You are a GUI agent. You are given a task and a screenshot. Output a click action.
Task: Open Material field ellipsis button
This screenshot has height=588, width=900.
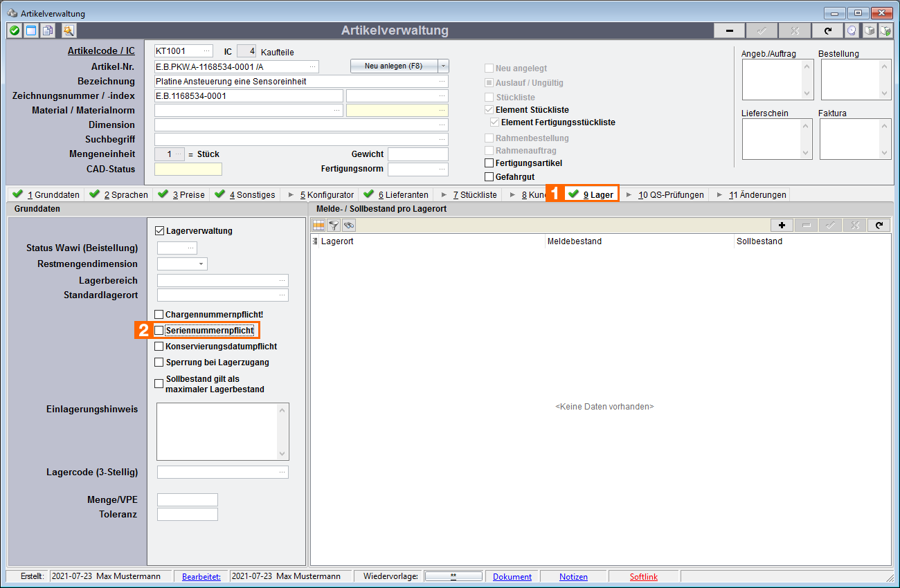[337, 110]
